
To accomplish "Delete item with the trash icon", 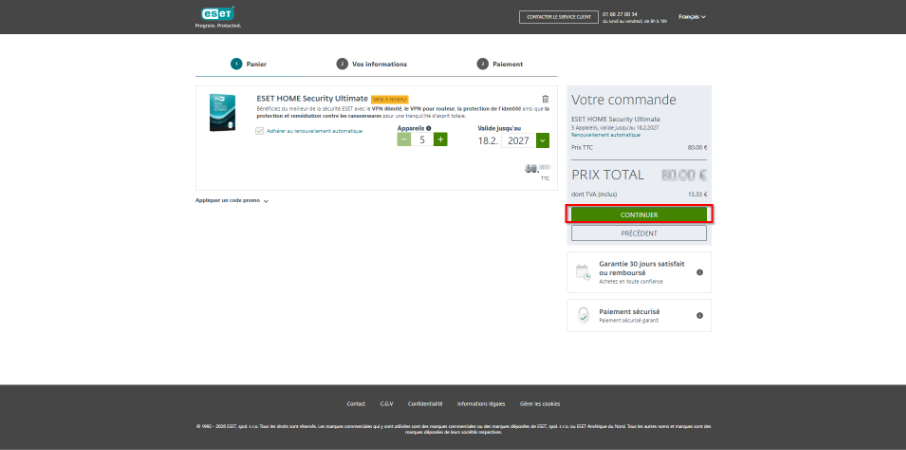I will [x=545, y=99].
